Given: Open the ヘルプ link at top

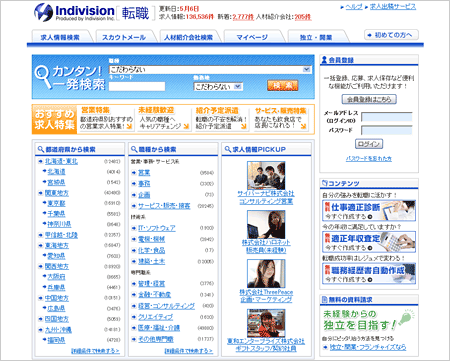Looking at the screenshot, I should click(354, 6).
